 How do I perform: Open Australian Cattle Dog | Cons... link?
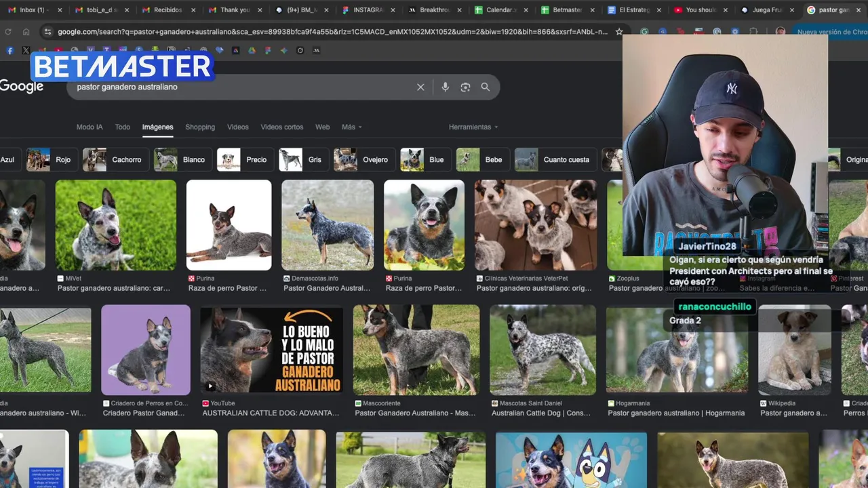point(541,413)
